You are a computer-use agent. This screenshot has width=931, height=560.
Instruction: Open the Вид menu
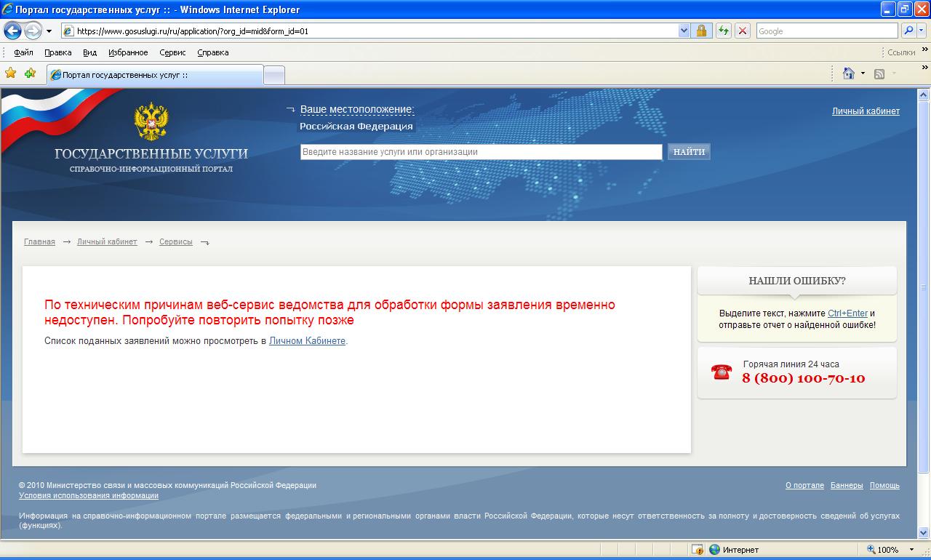click(89, 52)
